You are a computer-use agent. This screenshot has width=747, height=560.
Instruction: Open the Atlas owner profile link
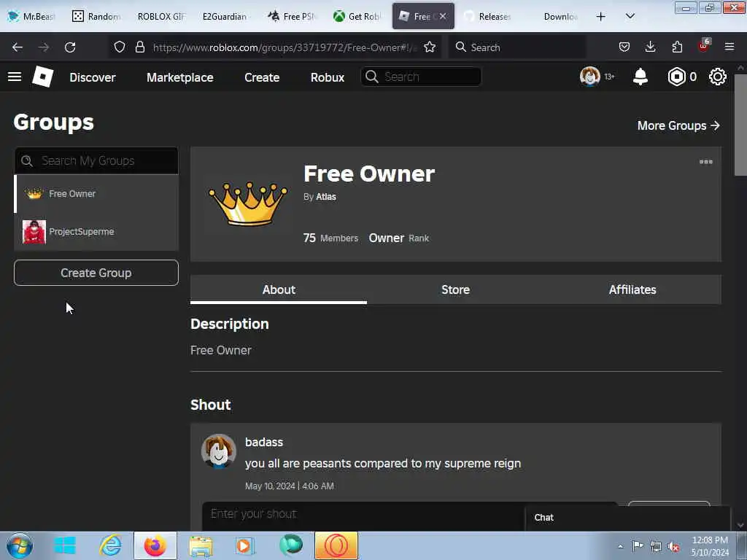326,197
